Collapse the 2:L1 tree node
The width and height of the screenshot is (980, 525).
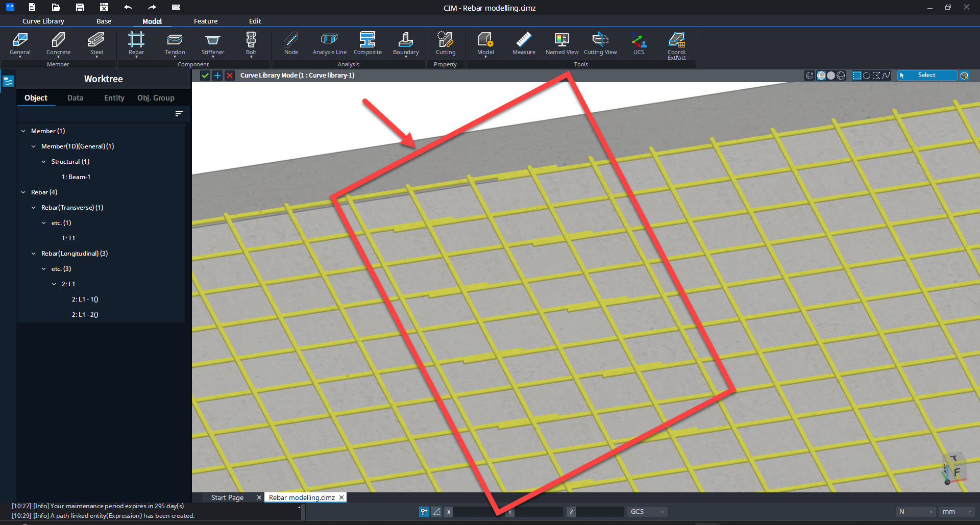click(54, 284)
